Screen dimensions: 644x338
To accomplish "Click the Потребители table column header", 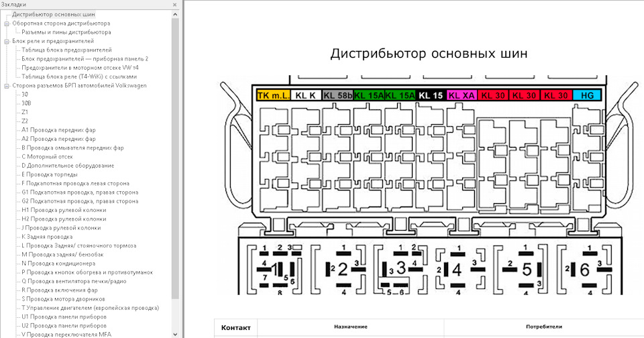I will point(544,327).
